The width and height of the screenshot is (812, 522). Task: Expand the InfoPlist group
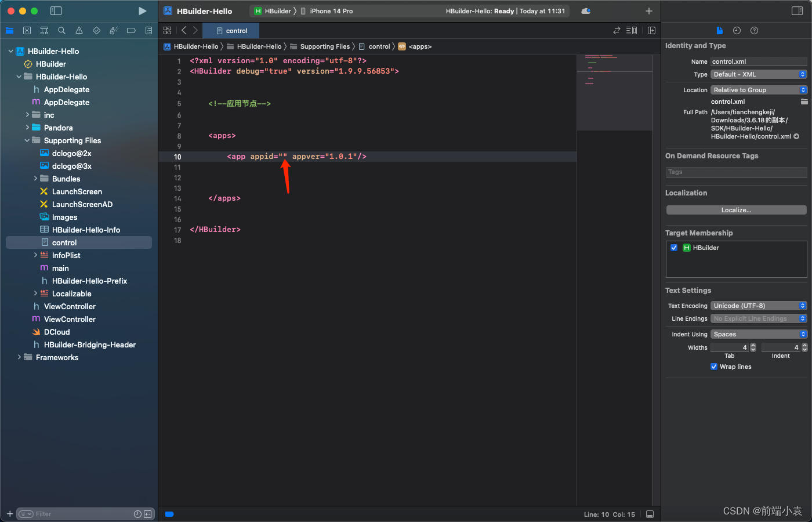[x=35, y=255]
